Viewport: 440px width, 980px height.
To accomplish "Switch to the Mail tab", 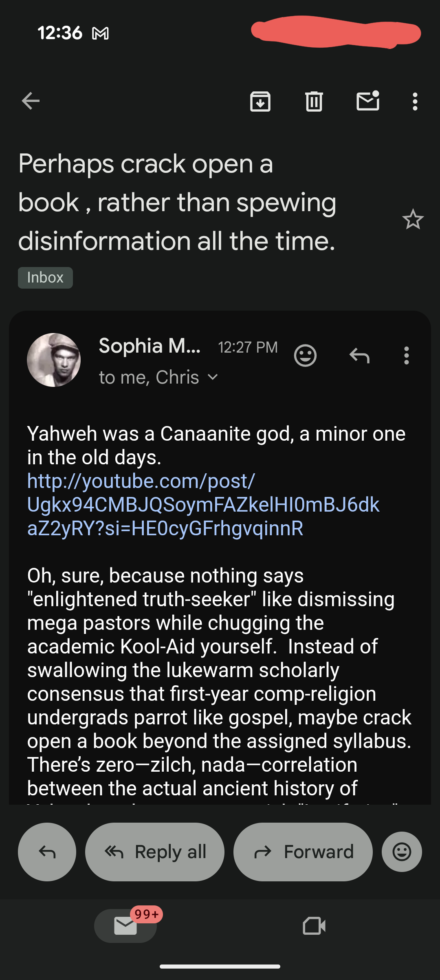I will [125, 926].
